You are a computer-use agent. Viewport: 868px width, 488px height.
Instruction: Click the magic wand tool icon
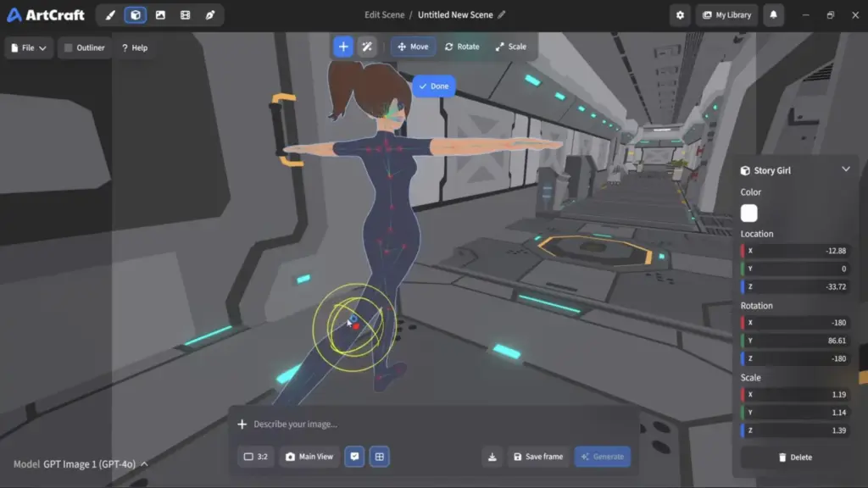click(367, 47)
